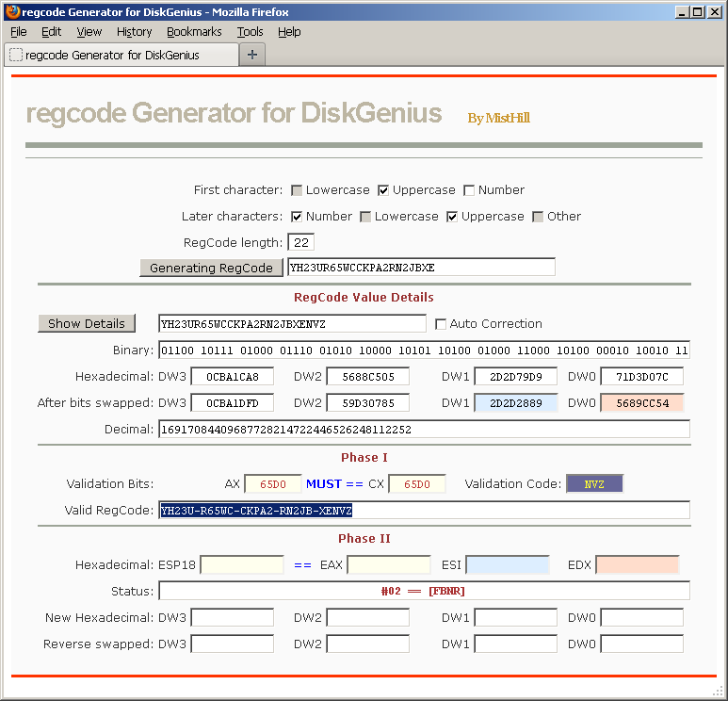Screen dimensions: 728x701
Task: Uncheck later characters Number checkbox
Action: 297,217
